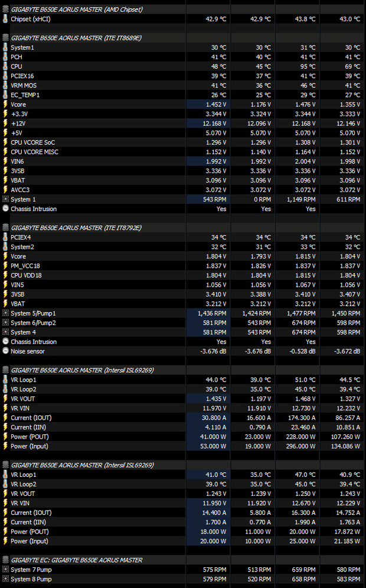Click the chip icon beside the ITE IT8792E header
Image resolution: width=366 pixels, height=588 pixels.
click(x=5, y=228)
